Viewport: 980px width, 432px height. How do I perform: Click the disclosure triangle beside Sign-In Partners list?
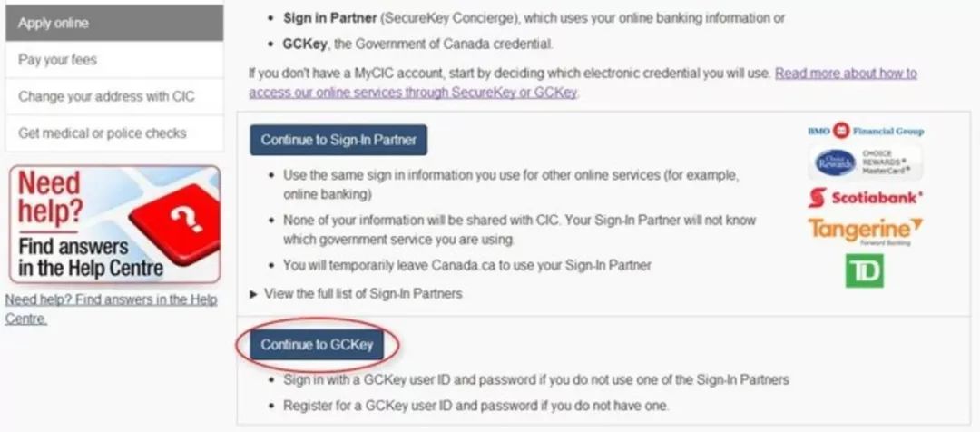click(x=253, y=294)
